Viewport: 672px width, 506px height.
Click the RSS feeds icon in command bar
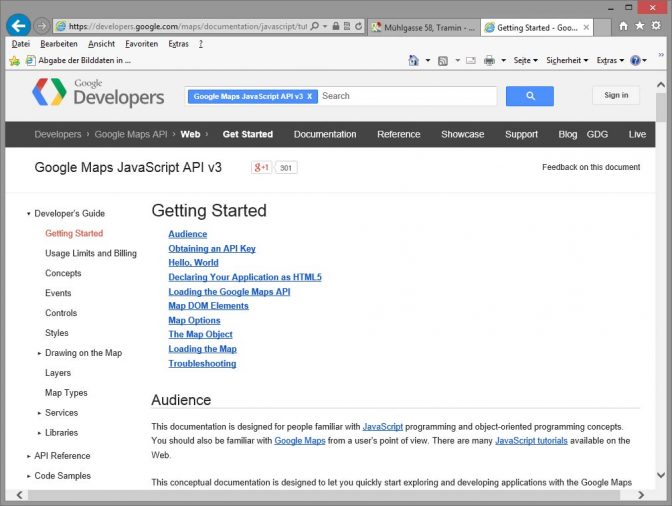pos(443,61)
